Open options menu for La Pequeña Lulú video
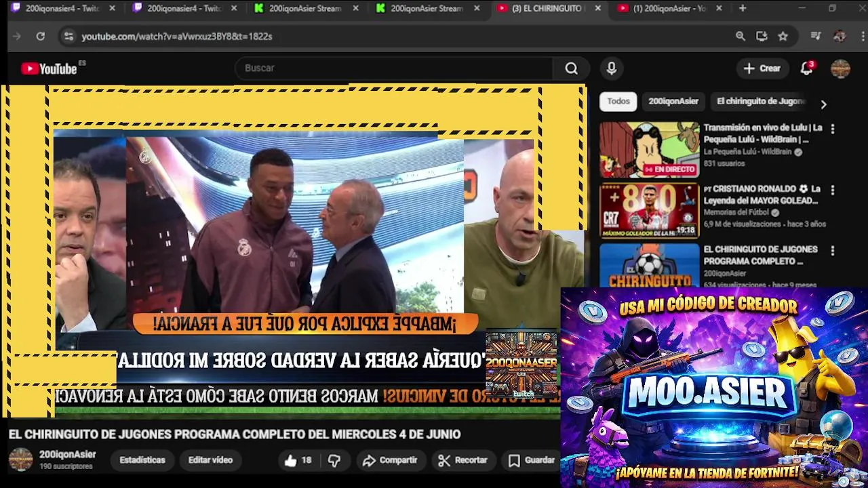The height and width of the screenshot is (488, 868). pos(833,129)
